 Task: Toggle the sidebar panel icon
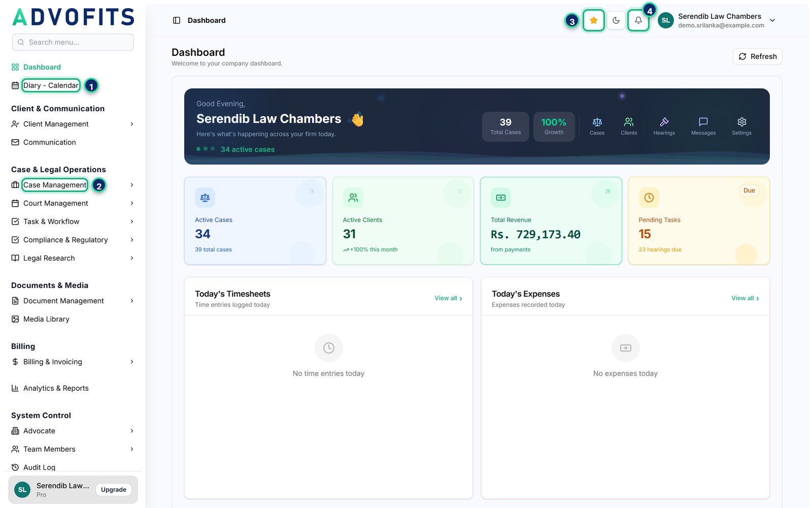click(177, 20)
